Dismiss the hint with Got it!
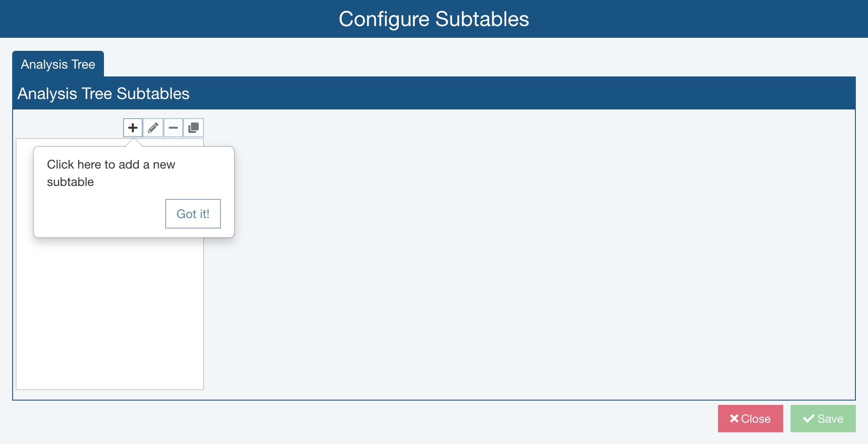Screen dimensions: 868x444 pyautogui.click(x=193, y=214)
